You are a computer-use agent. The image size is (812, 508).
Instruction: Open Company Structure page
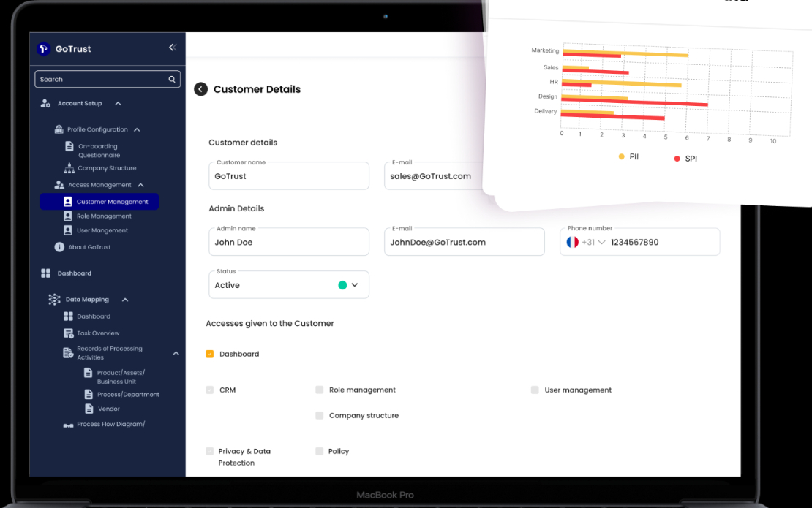[x=108, y=168]
